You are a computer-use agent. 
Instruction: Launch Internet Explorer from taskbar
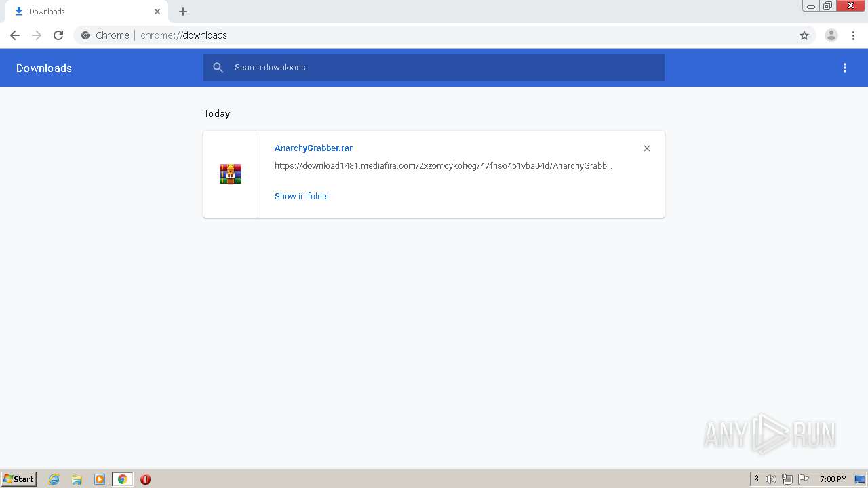54,479
